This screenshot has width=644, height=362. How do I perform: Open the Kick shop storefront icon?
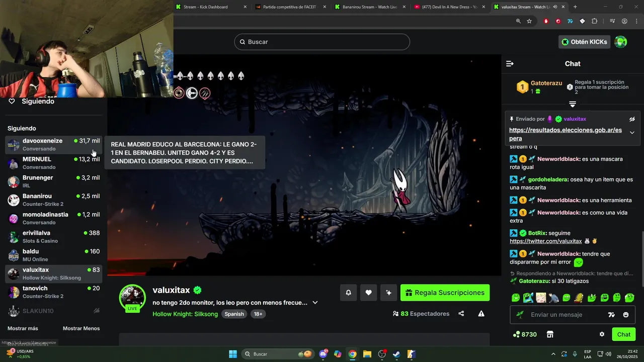point(550,334)
